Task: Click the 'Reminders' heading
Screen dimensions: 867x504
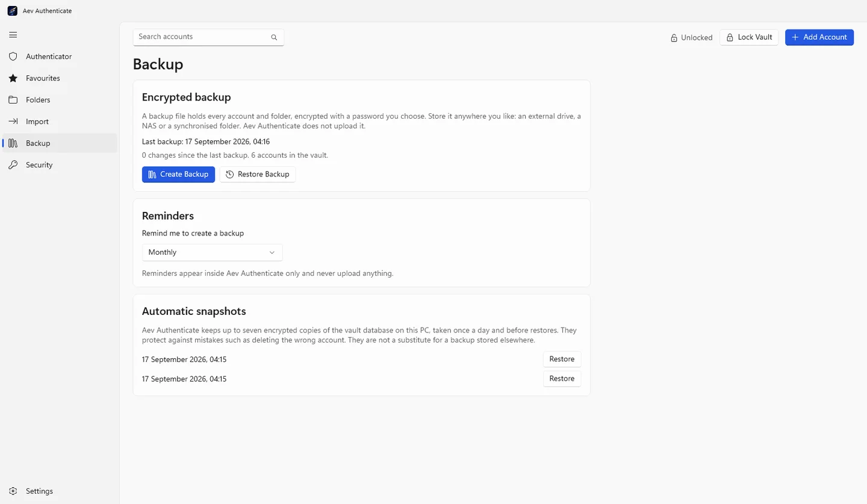Action: point(168,216)
